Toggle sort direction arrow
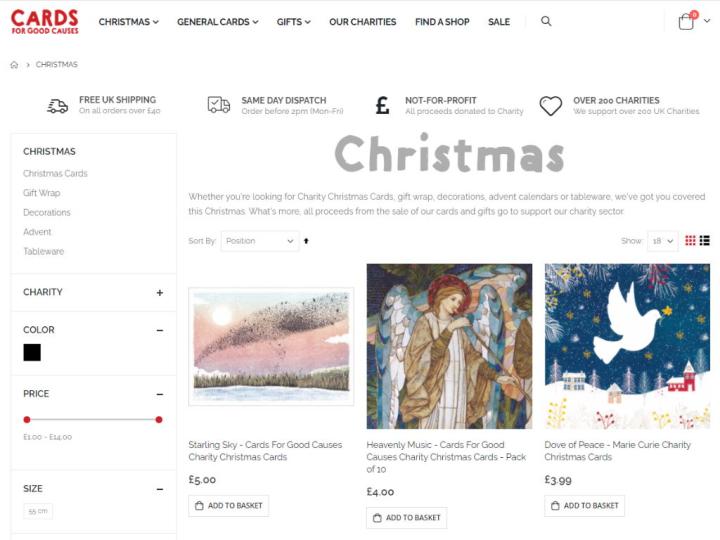 point(306,241)
